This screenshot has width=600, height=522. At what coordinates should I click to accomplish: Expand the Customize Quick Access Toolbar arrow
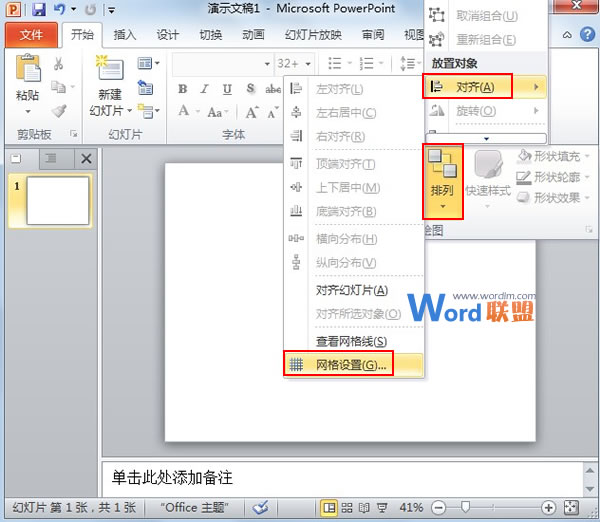(111, 10)
